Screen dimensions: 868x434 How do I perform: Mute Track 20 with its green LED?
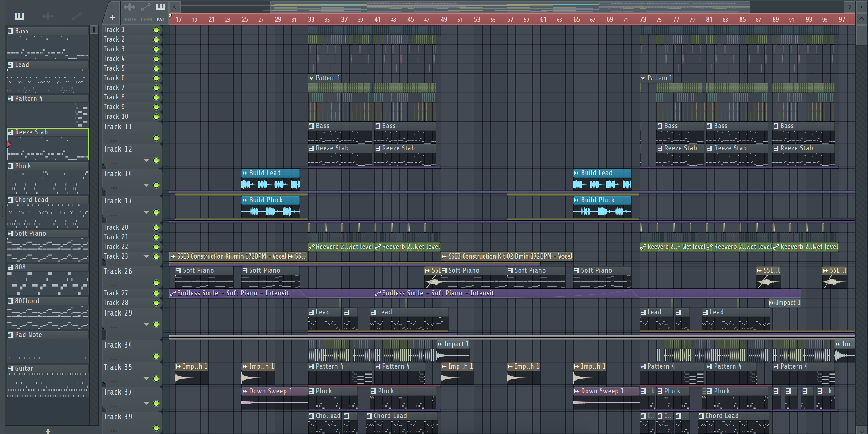[156, 228]
